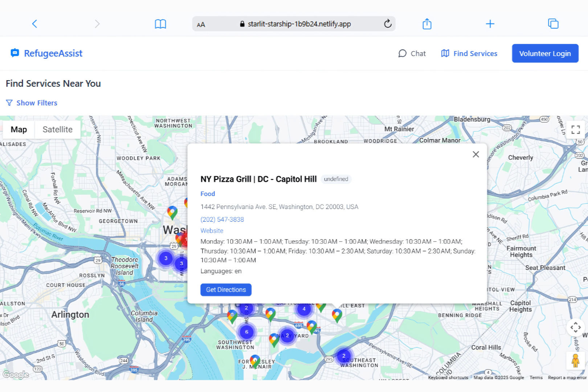
Task: Toggle map fullscreen view
Action: [x=576, y=130]
